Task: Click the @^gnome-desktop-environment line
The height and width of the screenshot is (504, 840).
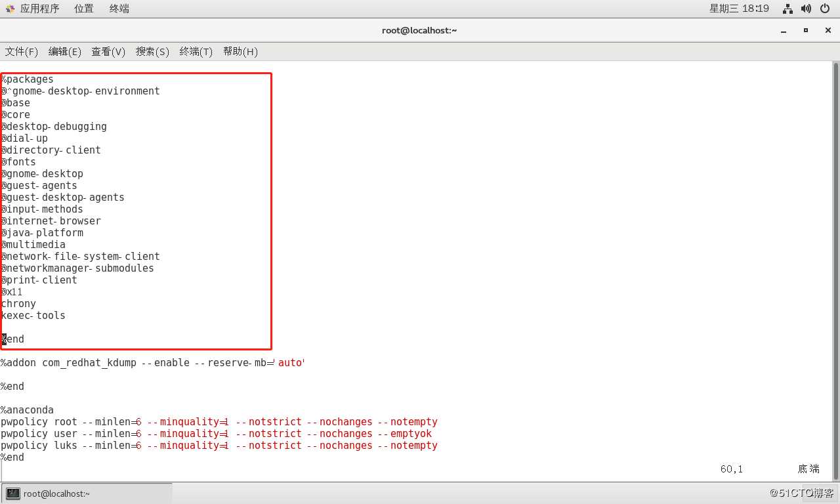Action: (x=81, y=91)
